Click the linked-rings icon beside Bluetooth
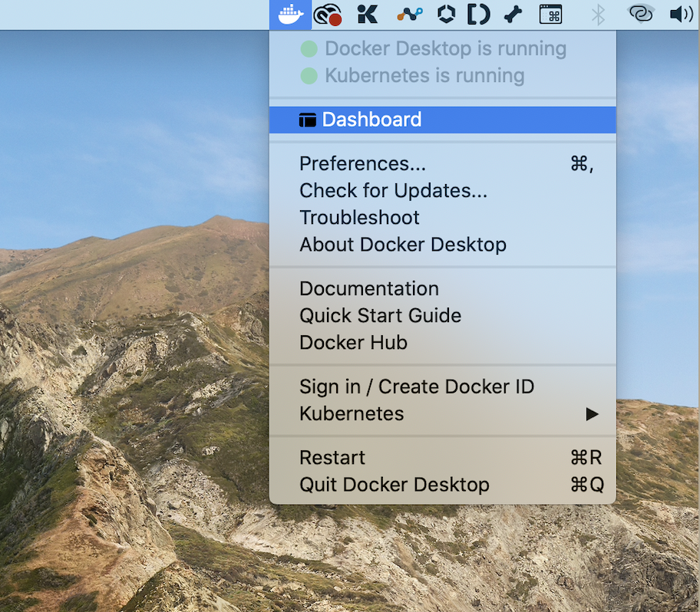Viewport: 700px width, 612px height. coord(639,14)
